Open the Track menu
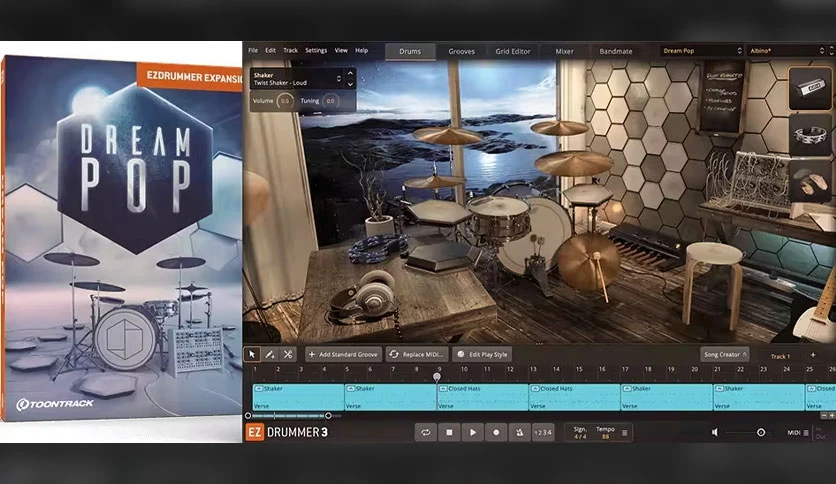This screenshot has height=484, width=836. click(290, 50)
